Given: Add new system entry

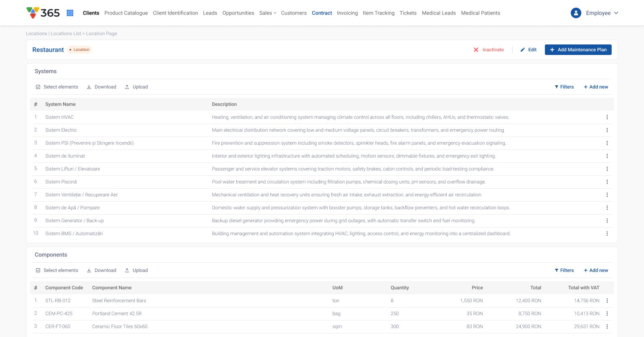Looking at the screenshot, I should tap(596, 87).
